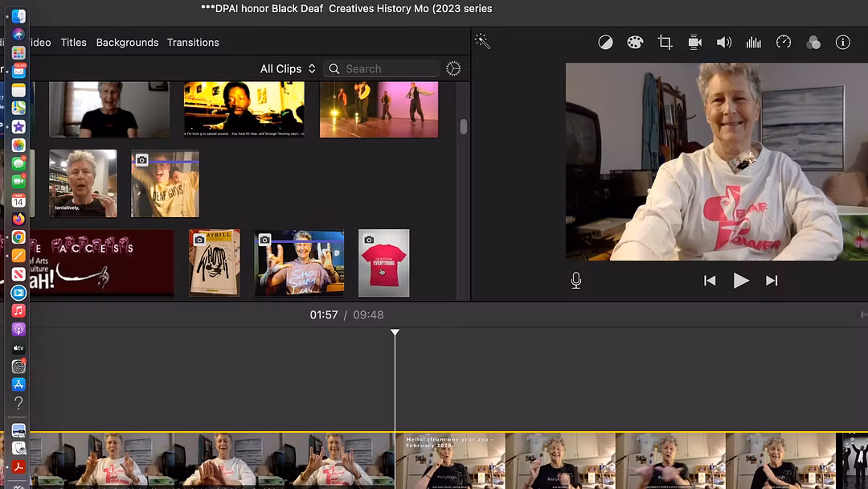Open the color balance tool
The image size is (868, 489).
pos(605,43)
